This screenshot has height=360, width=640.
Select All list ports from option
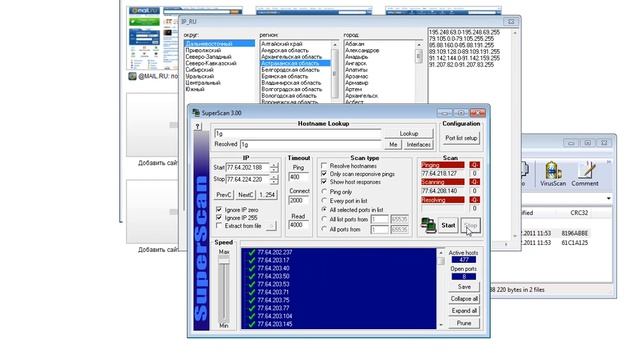(324, 219)
